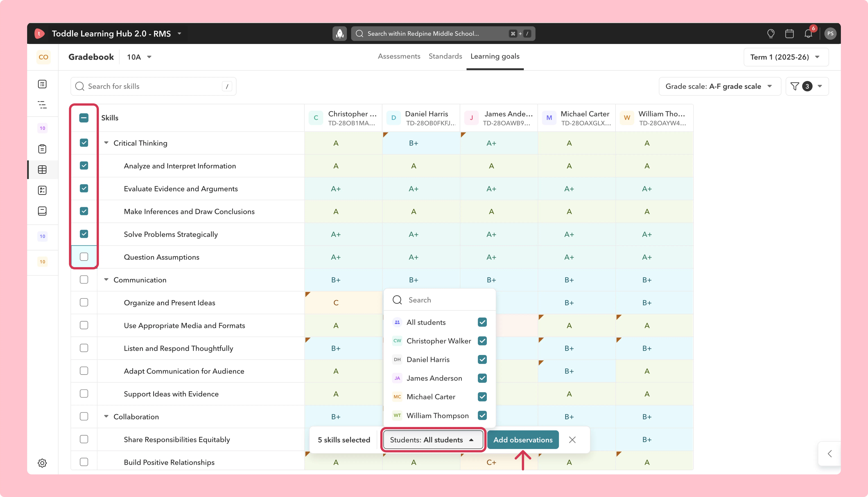Focus the global school search bar

(x=443, y=33)
